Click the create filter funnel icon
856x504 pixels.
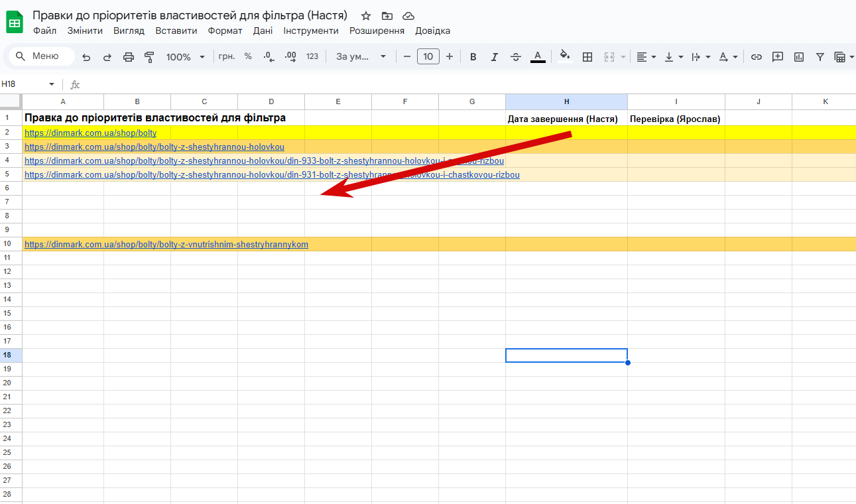coord(820,57)
